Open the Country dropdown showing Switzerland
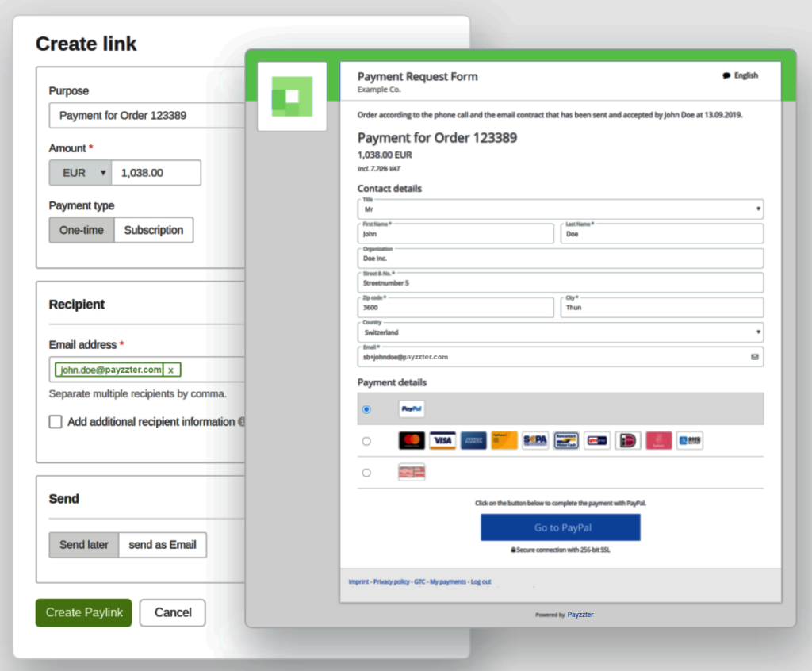The width and height of the screenshot is (812, 671). tap(559, 332)
